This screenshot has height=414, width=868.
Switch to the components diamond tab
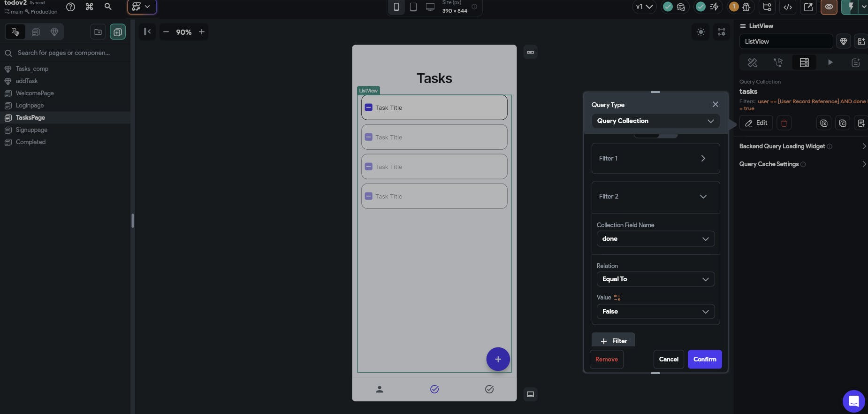54,32
